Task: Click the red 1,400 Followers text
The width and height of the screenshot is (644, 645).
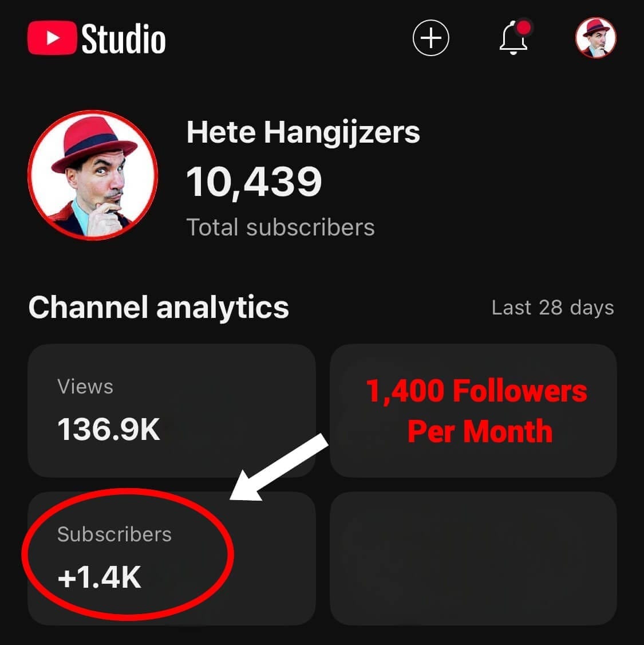Action: [476, 391]
